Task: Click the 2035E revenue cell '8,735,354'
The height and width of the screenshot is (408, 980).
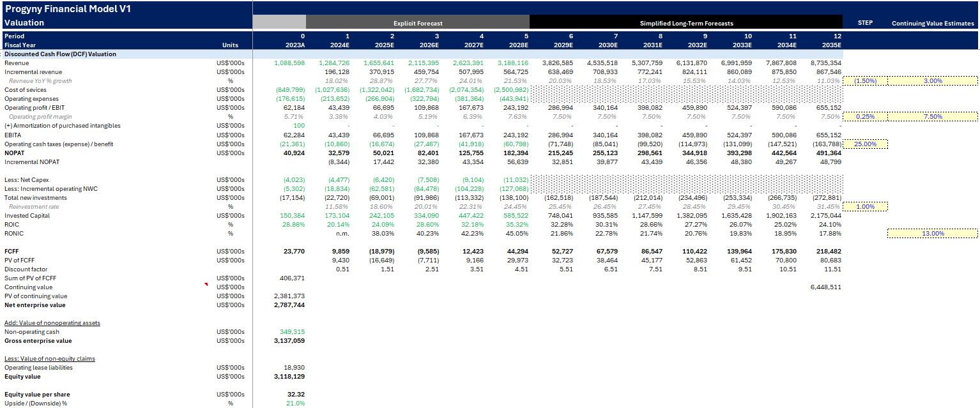Action: [826, 63]
